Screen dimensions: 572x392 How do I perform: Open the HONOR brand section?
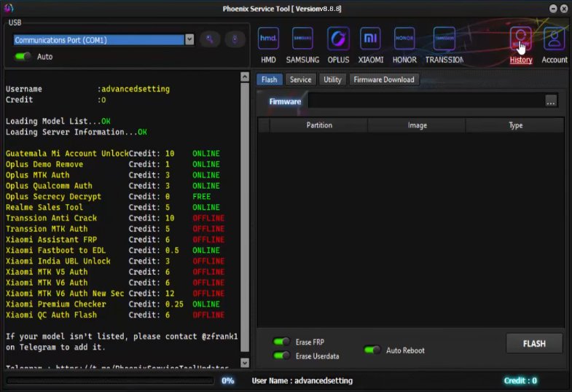(x=404, y=39)
